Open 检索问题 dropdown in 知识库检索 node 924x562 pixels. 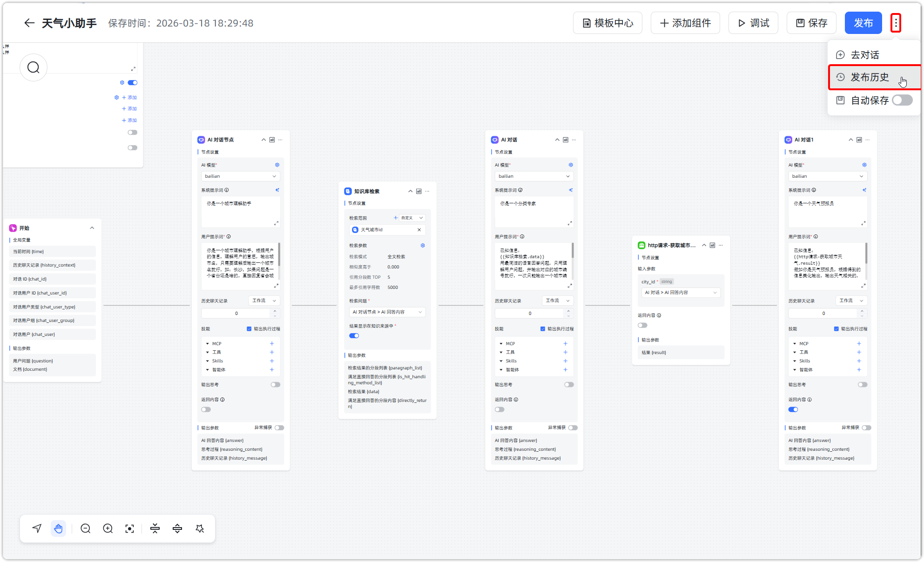click(x=387, y=312)
